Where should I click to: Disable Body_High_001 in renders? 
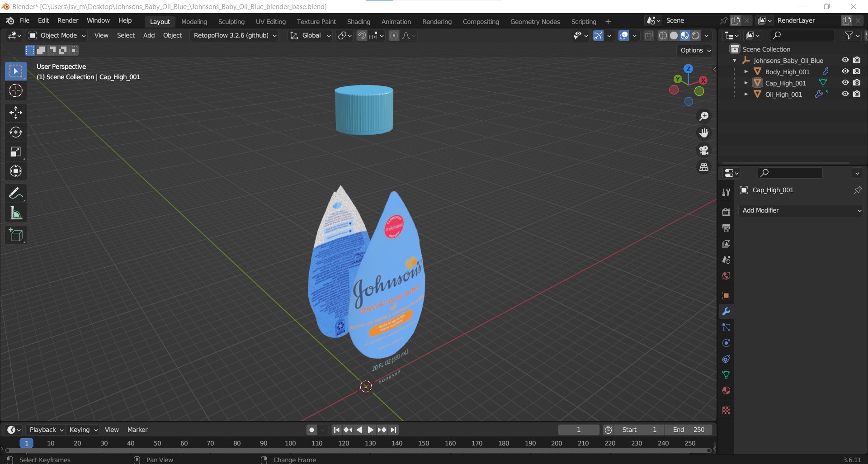coord(857,71)
